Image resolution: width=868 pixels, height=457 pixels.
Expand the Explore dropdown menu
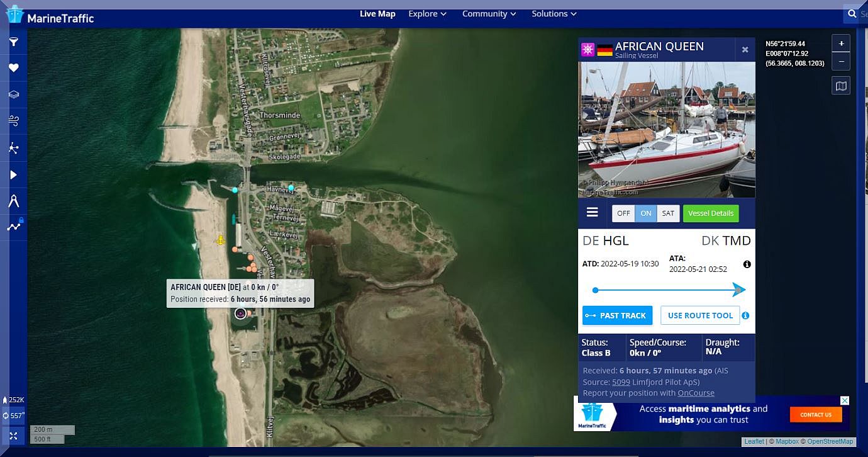(x=427, y=14)
